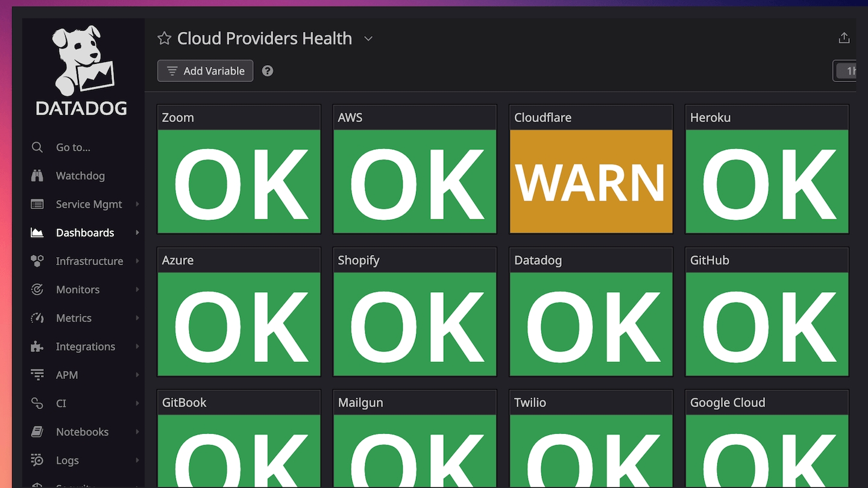
Task: Open the GitHub OK status tile
Action: (767, 324)
